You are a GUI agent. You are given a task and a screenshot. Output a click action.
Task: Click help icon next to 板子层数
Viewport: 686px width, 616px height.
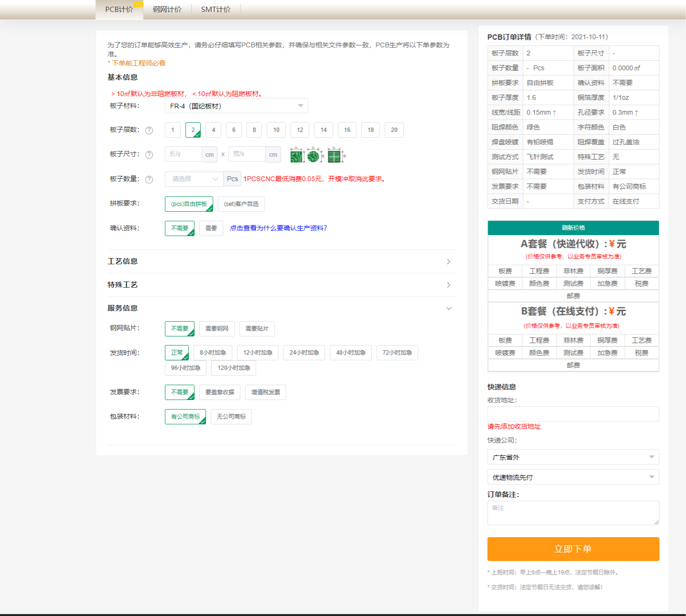pos(149,130)
